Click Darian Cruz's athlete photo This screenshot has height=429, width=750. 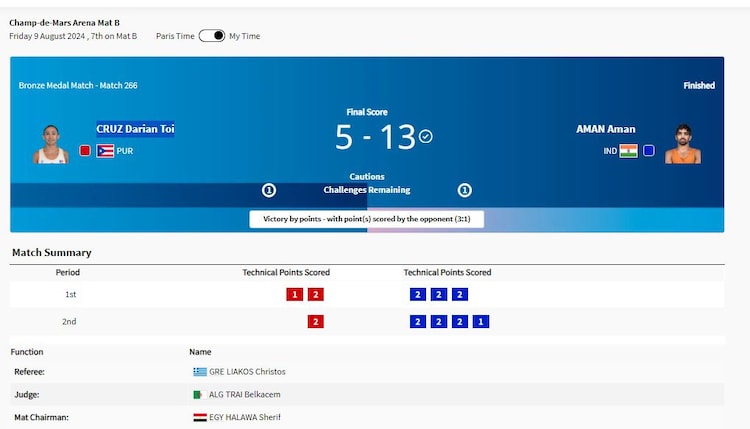tap(50, 145)
